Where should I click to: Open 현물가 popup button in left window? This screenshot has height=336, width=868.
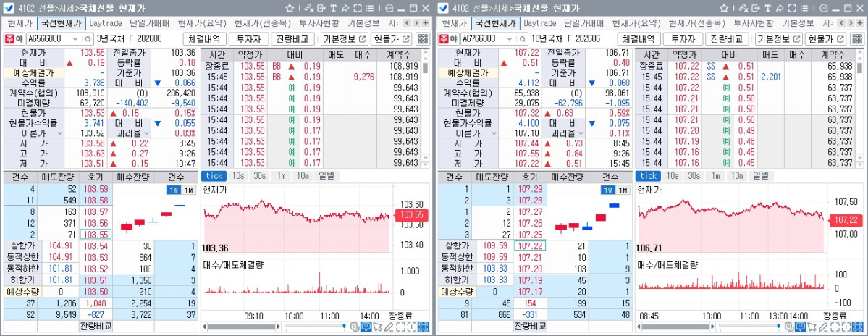(392, 39)
